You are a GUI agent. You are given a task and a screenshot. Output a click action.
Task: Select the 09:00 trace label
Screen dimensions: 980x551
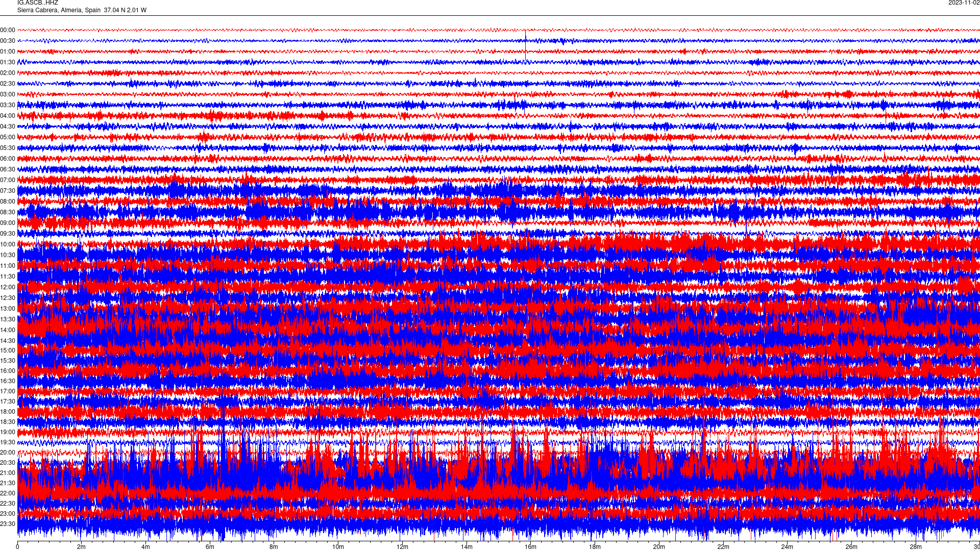pos(8,223)
